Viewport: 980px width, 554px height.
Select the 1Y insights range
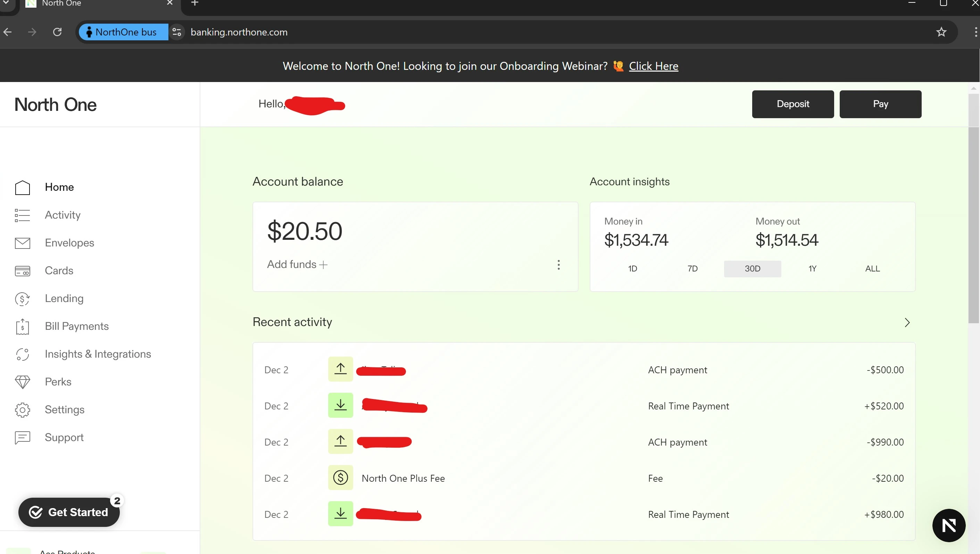[812, 269]
